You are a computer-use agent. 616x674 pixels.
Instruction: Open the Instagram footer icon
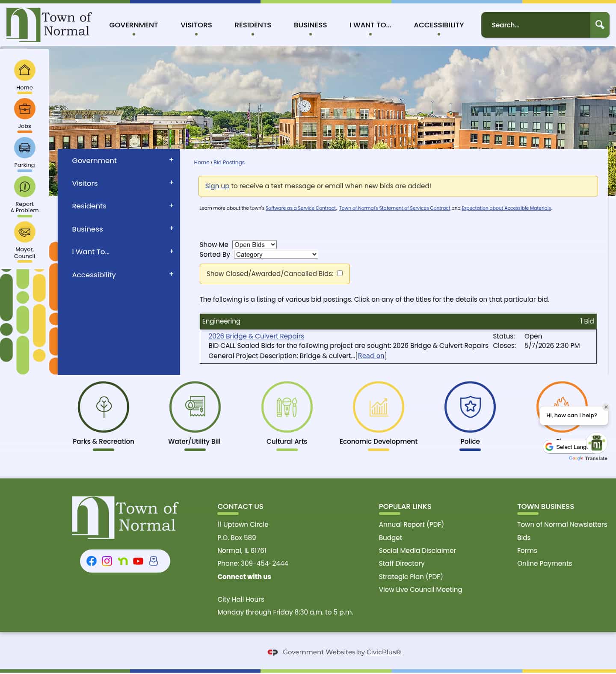pos(107,561)
